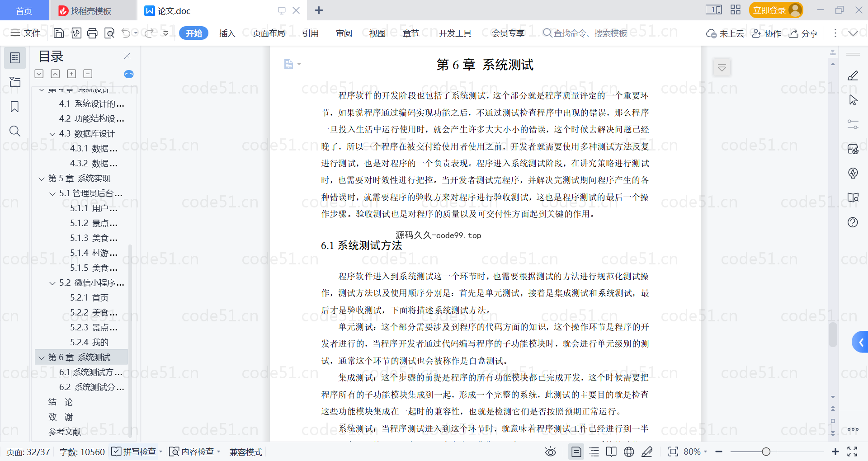The height and width of the screenshot is (461, 868).
Task: Click the Redo arrow icon
Action: tap(149, 33)
